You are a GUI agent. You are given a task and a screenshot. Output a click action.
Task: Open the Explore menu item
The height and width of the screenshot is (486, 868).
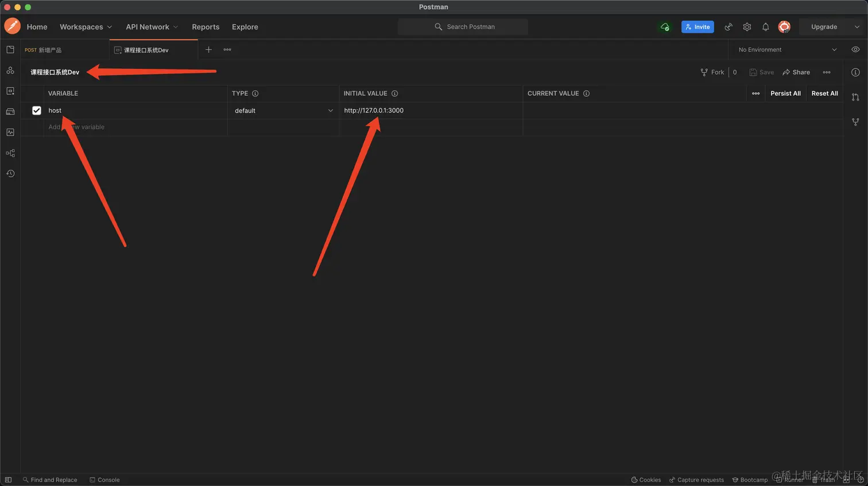click(x=245, y=27)
